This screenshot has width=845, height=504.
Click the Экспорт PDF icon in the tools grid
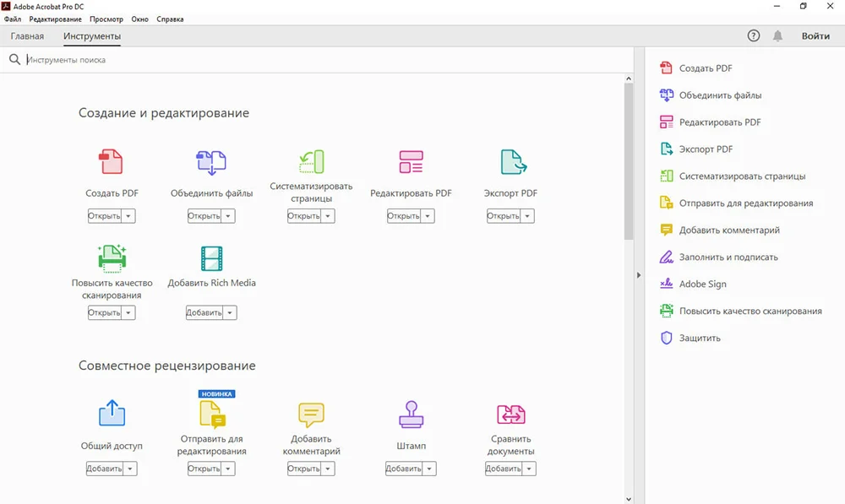coord(511,162)
